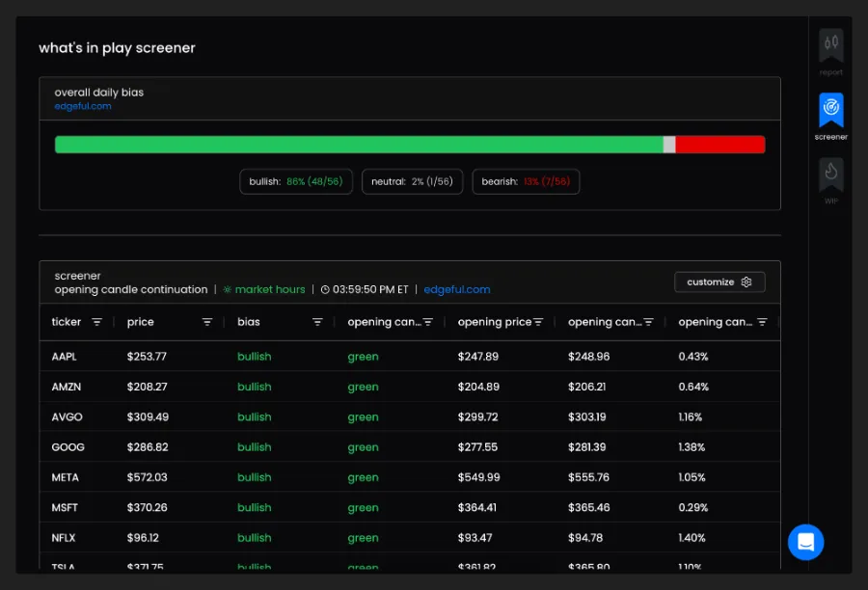Click the opening price column header label
The width and height of the screenshot is (868, 590).
[x=495, y=322]
